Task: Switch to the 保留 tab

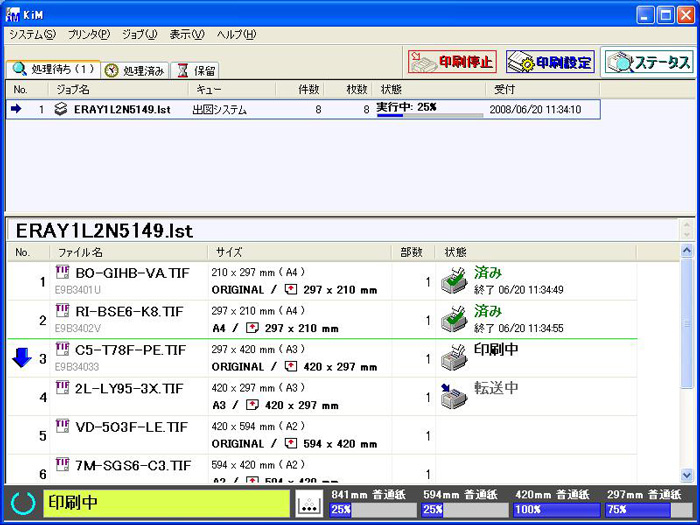Action: [196, 71]
